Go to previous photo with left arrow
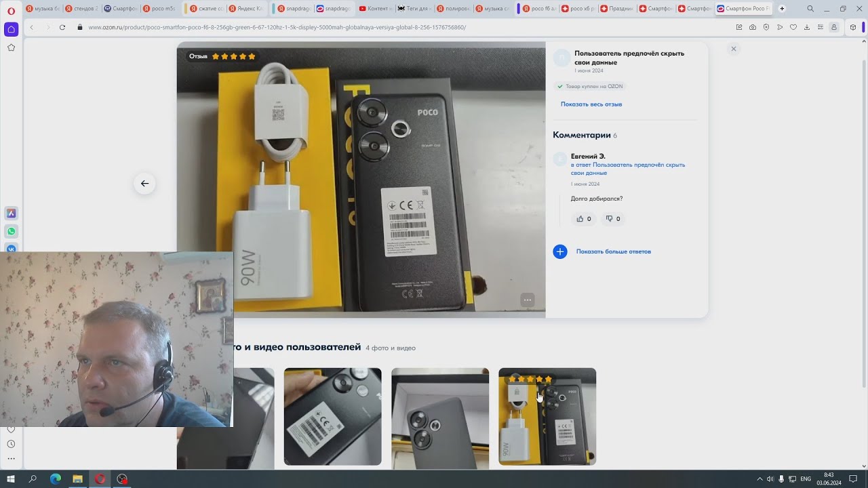 coord(144,183)
